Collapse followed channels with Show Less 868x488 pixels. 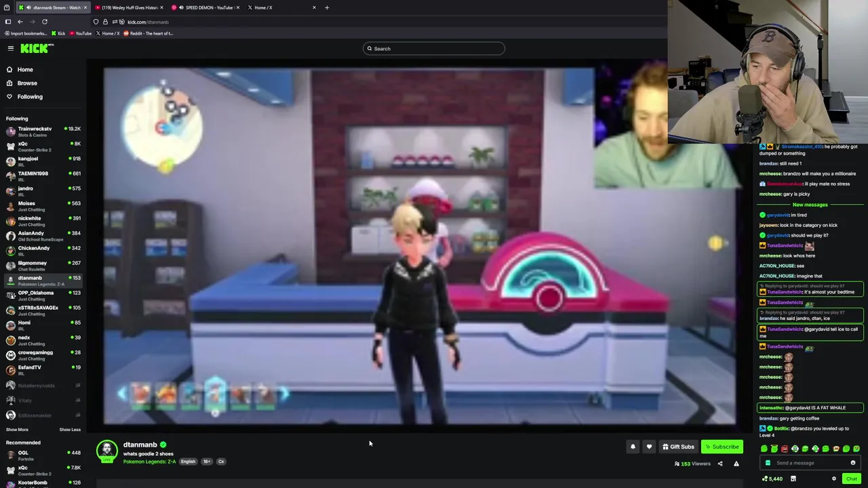tap(70, 430)
